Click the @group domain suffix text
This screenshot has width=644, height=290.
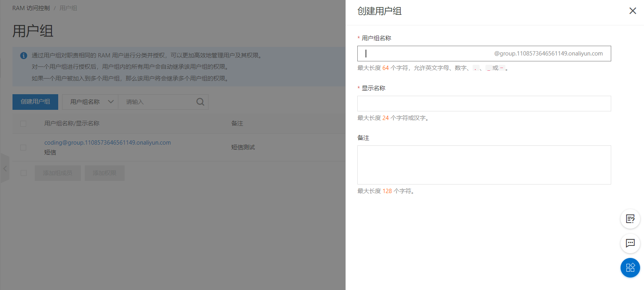[x=548, y=54]
